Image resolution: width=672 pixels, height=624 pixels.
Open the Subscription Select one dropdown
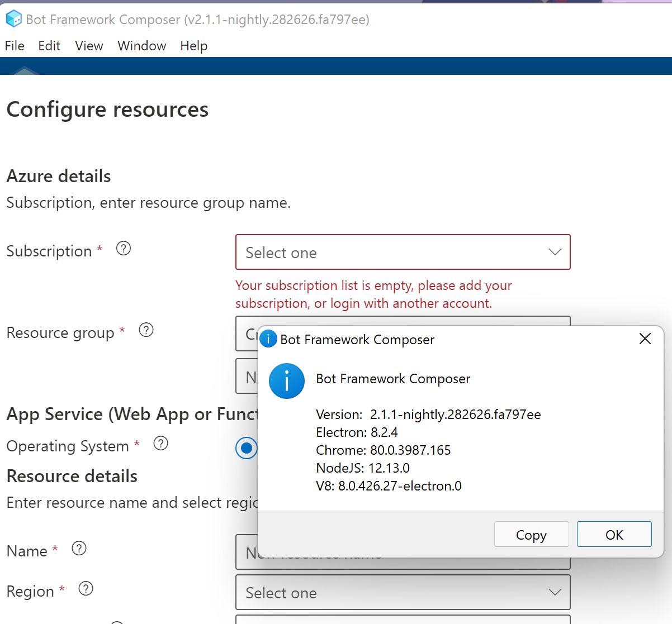pos(403,252)
